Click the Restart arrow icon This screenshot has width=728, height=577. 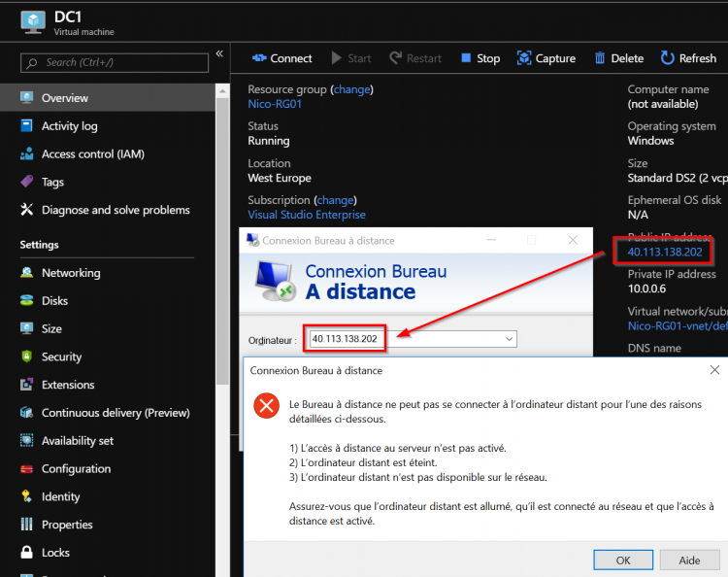point(395,58)
